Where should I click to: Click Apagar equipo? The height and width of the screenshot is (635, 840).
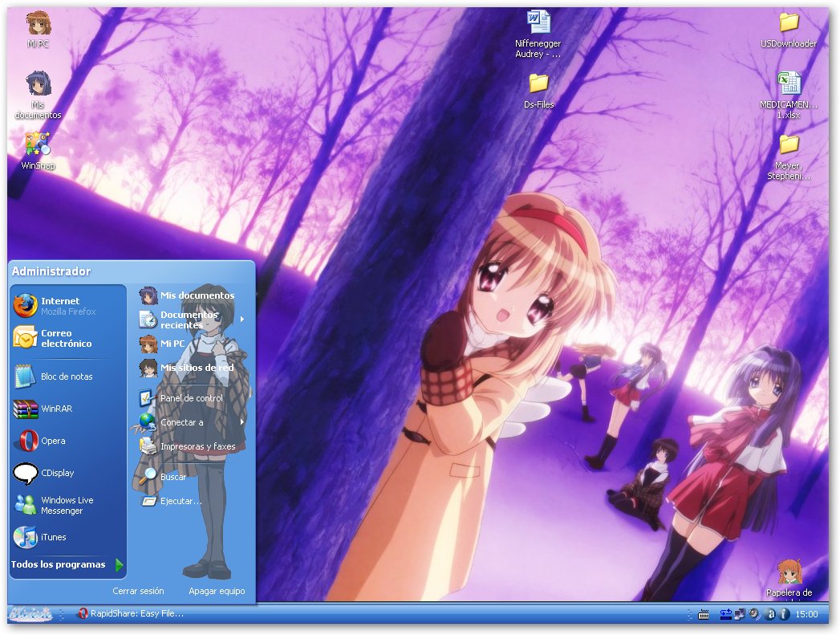217,591
